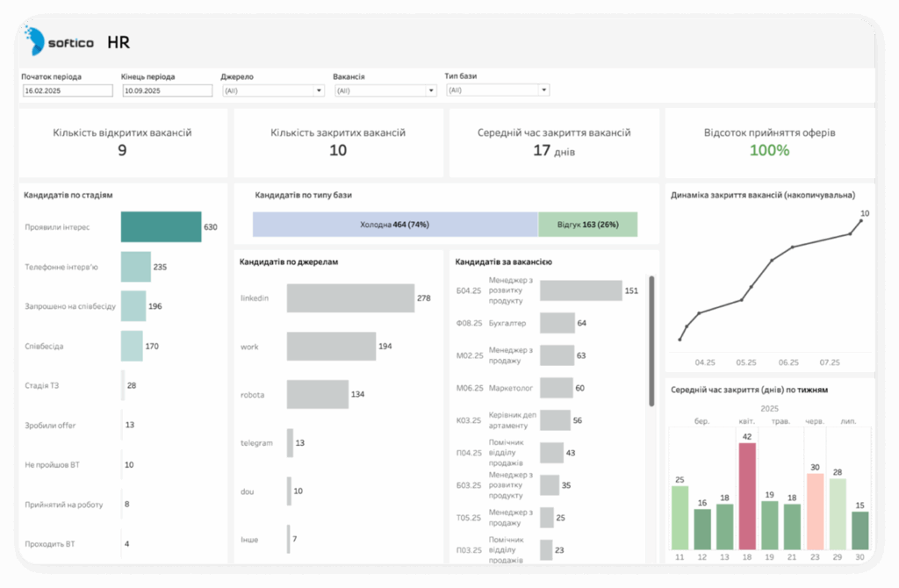Image resolution: width=899 pixels, height=588 pixels.
Task: Click the 100% offer acceptance value
Action: coord(769,150)
